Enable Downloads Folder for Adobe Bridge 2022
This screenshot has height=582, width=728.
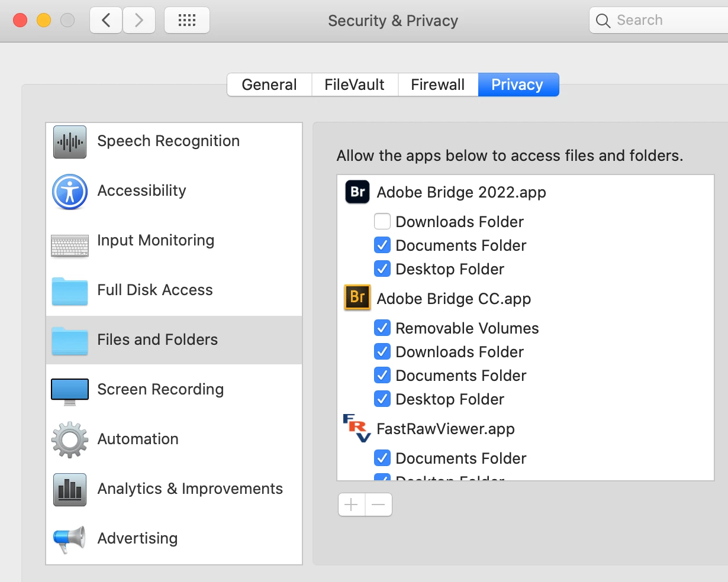382,222
